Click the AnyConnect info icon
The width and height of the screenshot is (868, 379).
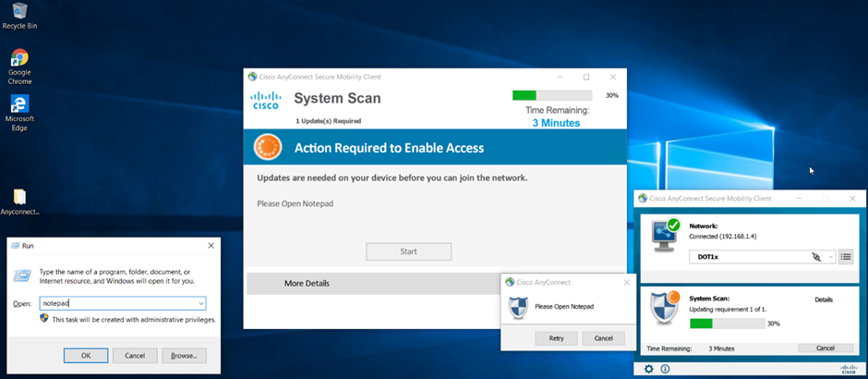tap(664, 369)
